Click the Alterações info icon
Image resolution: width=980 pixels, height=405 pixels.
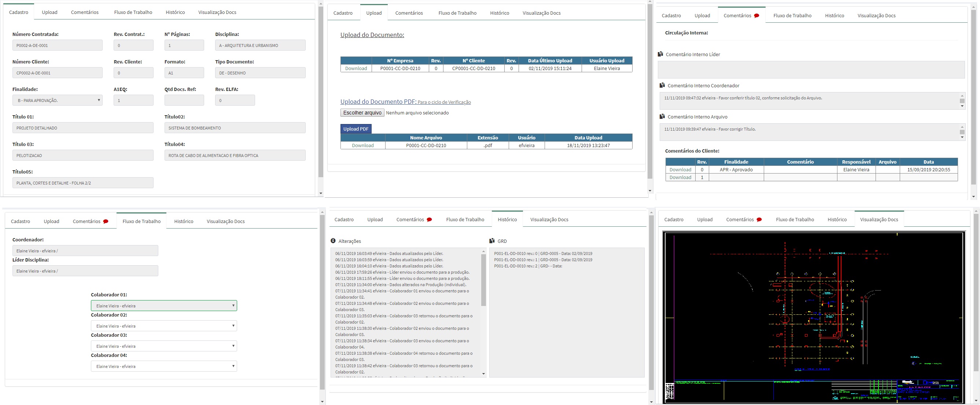click(333, 241)
